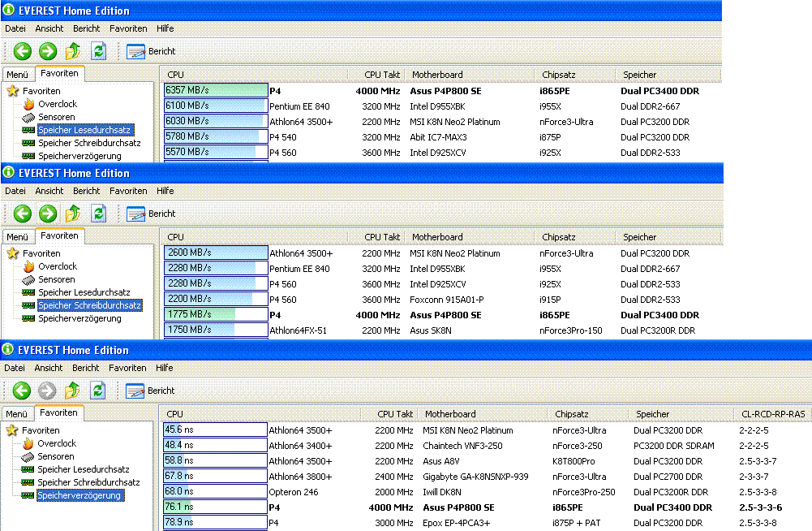Click the Refresh icon in the bottom window
812x531 pixels.
pos(97,390)
